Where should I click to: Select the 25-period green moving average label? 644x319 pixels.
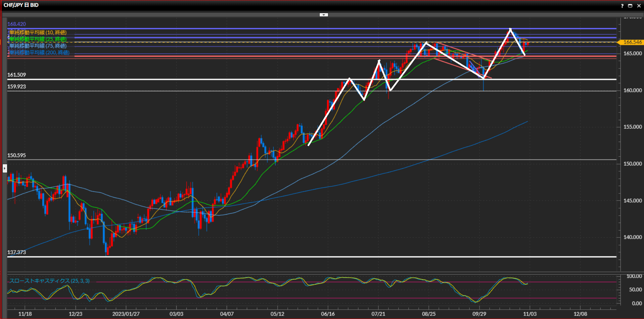[38, 39]
